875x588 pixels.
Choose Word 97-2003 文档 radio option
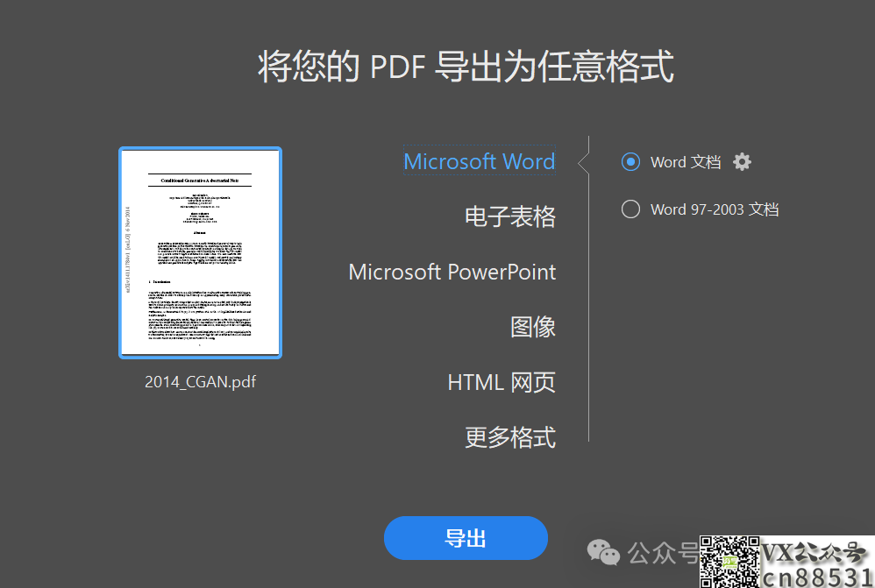click(x=630, y=209)
